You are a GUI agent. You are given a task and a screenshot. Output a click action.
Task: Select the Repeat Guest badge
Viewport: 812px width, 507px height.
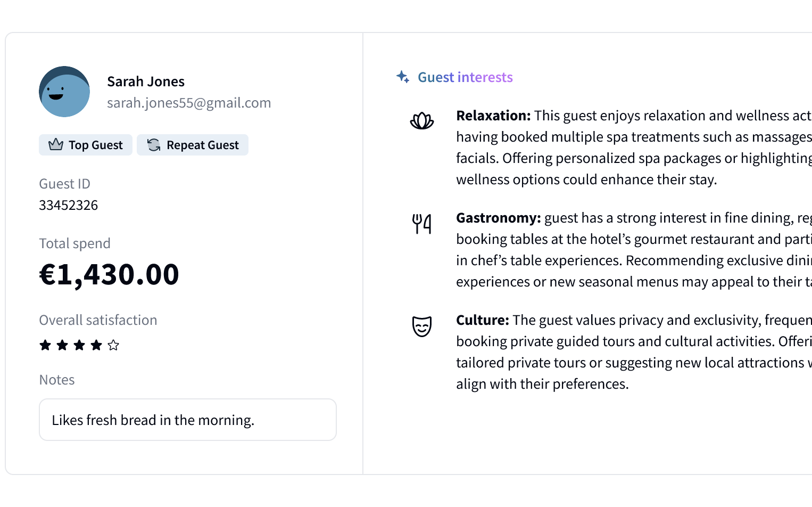193,145
